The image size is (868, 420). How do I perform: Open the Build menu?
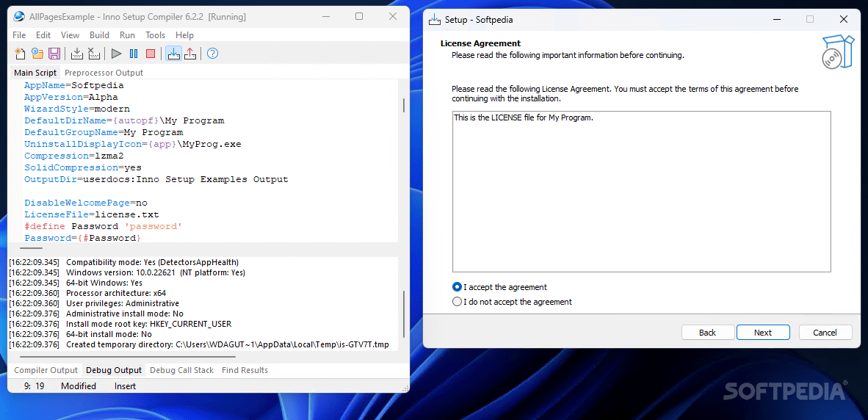pyautogui.click(x=99, y=35)
